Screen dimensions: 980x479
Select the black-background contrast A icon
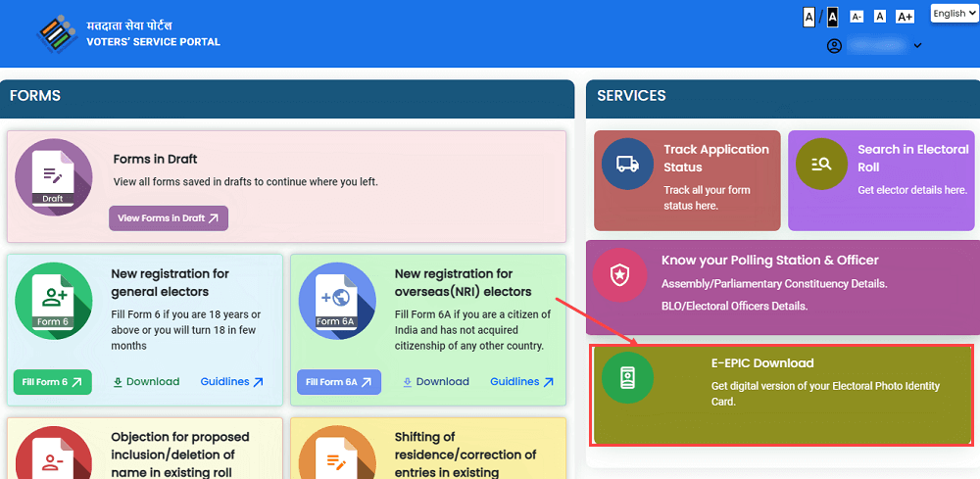coord(832,17)
